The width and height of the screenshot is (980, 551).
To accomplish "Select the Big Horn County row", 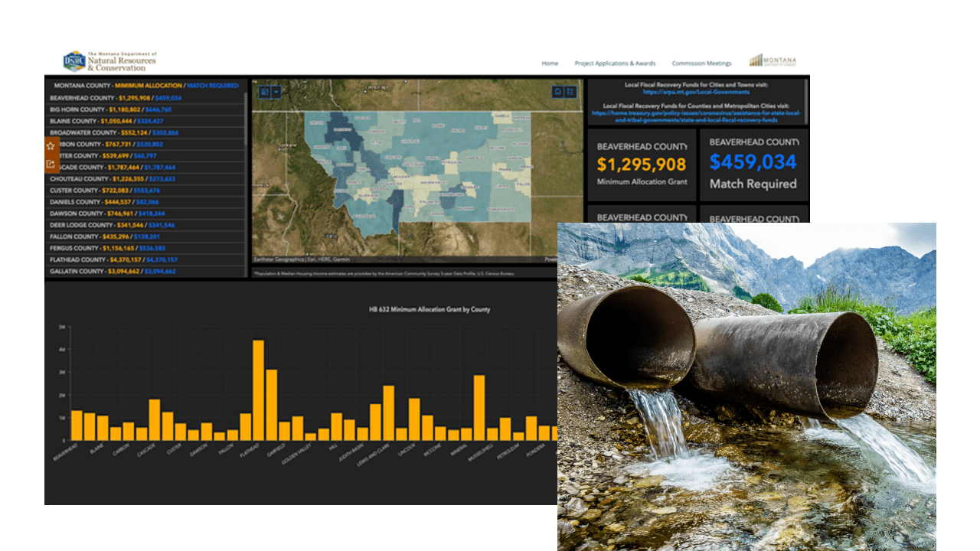I will pyautogui.click(x=145, y=109).
